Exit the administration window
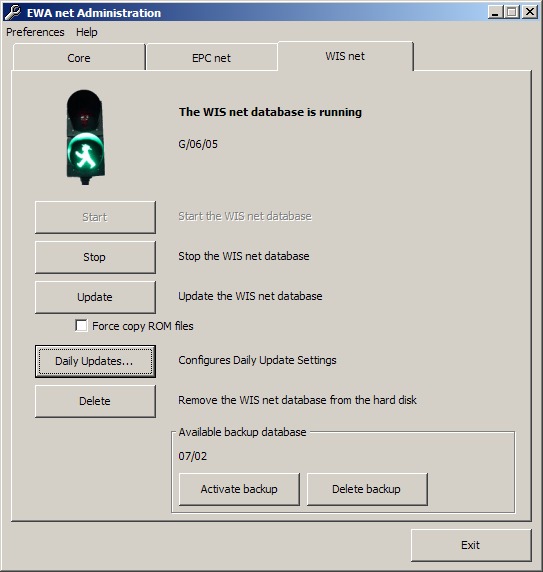This screenshot has height=572, width=543. click(x=471, y=545)
